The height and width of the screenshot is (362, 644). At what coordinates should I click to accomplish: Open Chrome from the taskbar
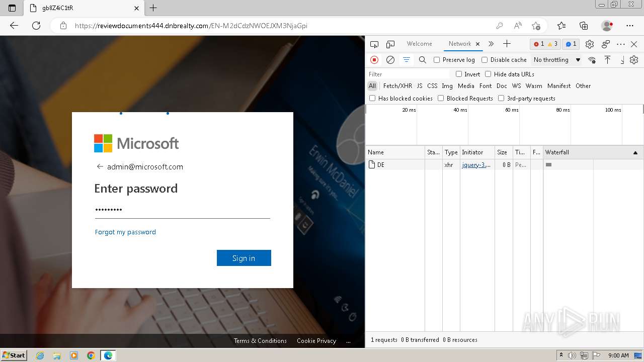tap(91, 355)
